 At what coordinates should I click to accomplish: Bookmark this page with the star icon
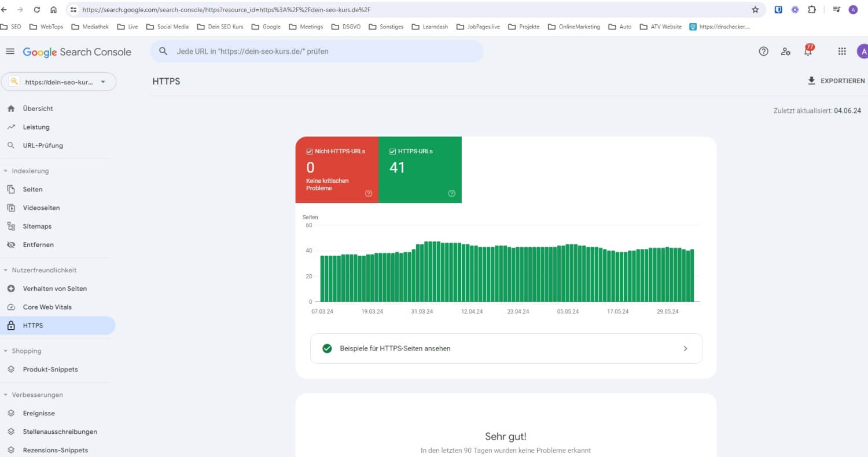coord(755,10)
